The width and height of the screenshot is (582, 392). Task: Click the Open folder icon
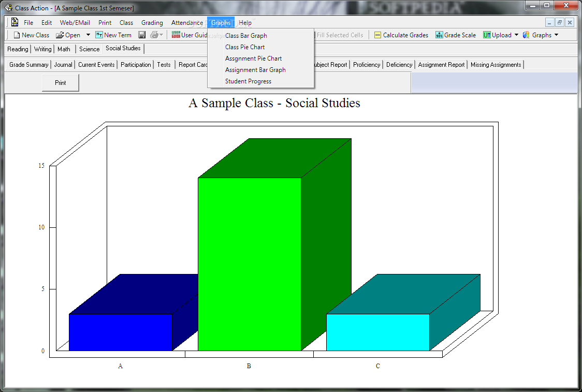point(60,35)
